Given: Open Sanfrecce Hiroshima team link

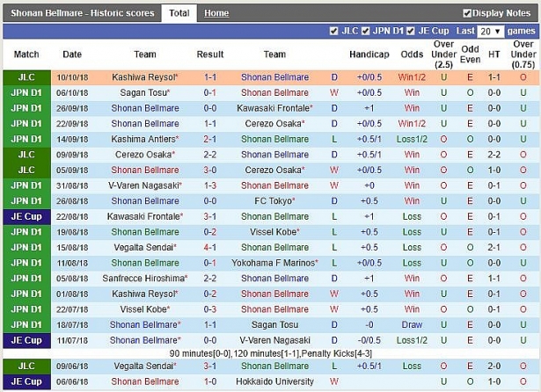Looking at the screenshot, I should (145, 279).
